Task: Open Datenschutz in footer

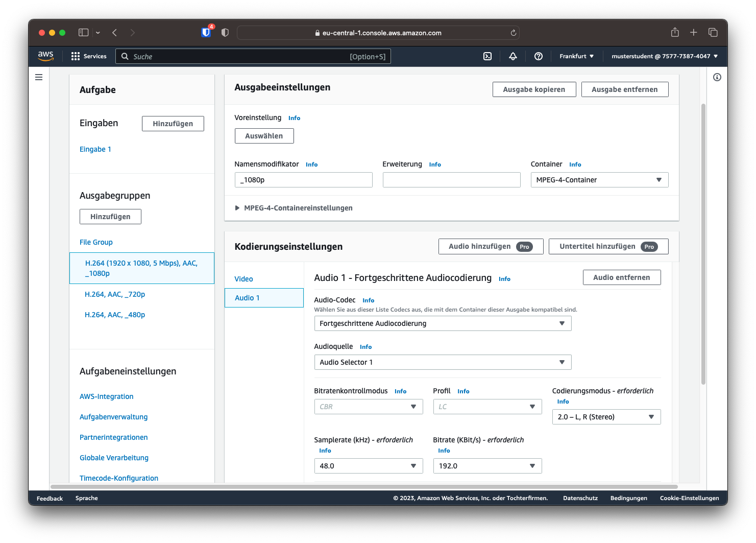Action: tap(580, 498)
